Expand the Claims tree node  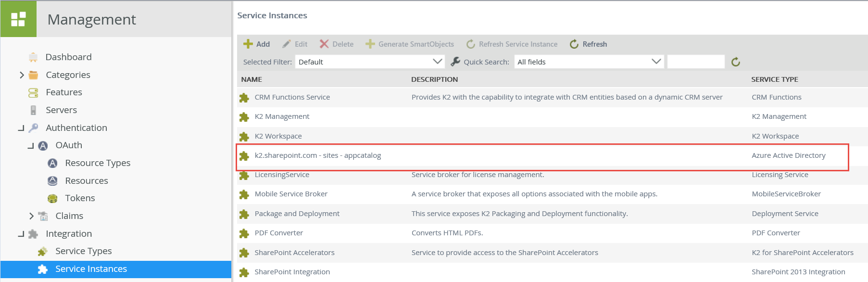coord(31,216)
